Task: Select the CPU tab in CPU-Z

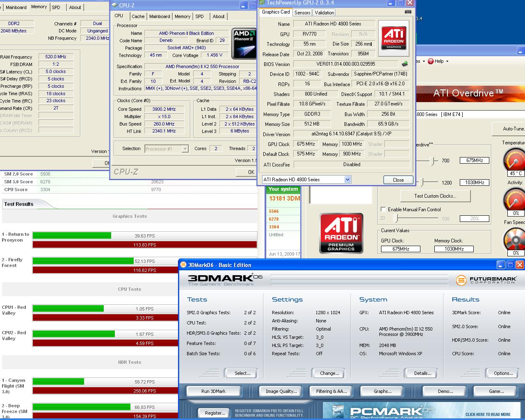Action: [119, 16]
